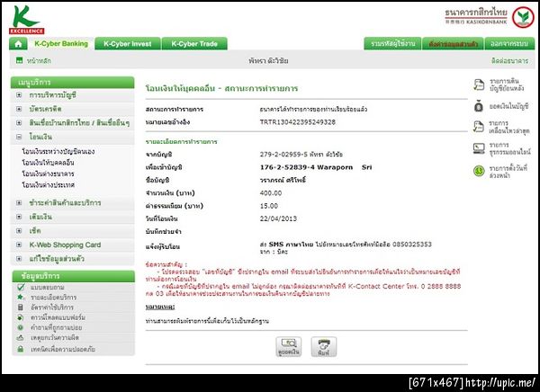Click the เมนูบริการ panel header
The width and height of the screenshot is (540, 392).
tap(72, 83)
